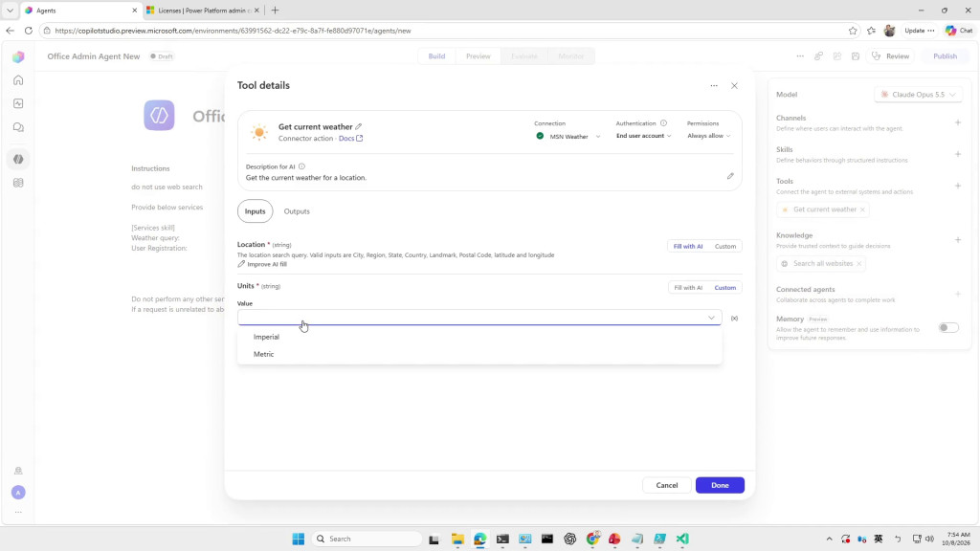Screen dimensions: 980x551
Task: Add a new channel with plus icon
Action: click(957, 122)
